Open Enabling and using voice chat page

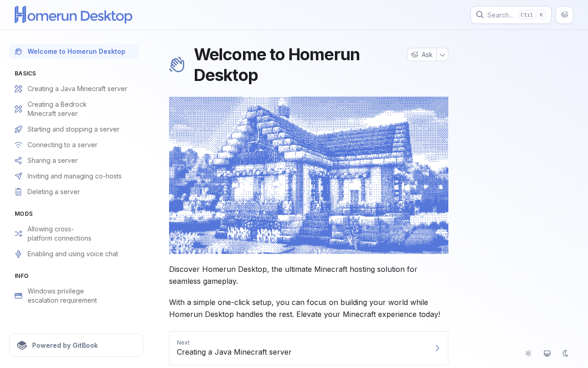click(x=74, y=254)
